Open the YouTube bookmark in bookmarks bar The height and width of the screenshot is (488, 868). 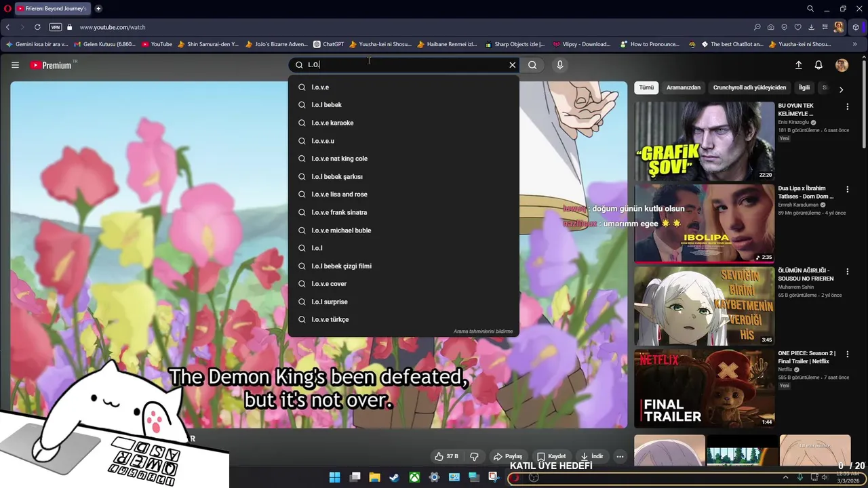tap(157, 44)
